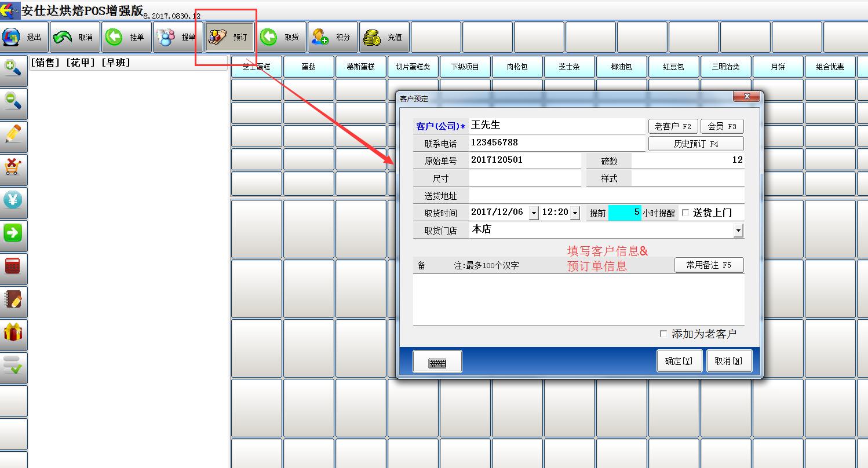Select the 三明治类 category tab
Image resolution: width=868 pixels, height=468 pixels.
(726, 67)
